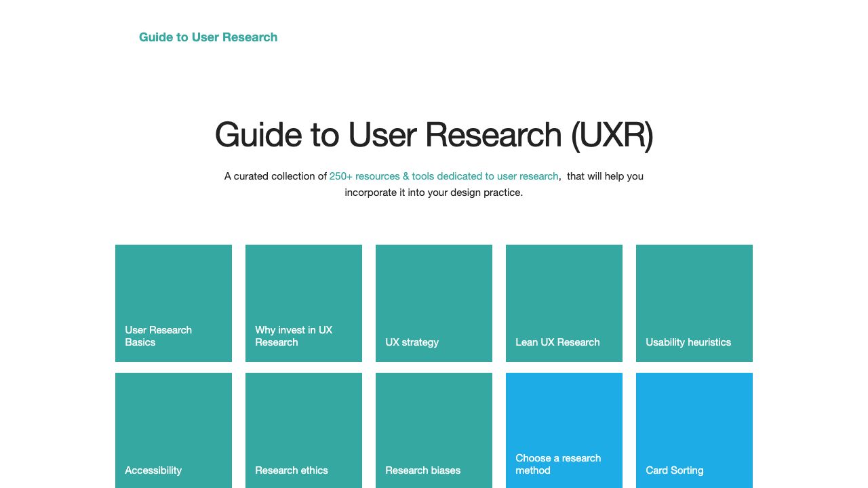Click the 'Lean UX Research' label text

[557, 342]
